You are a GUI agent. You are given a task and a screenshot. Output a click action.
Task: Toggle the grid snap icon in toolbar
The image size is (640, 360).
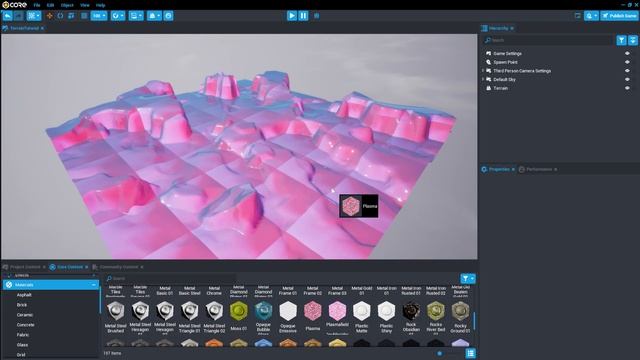coord(84,16)
